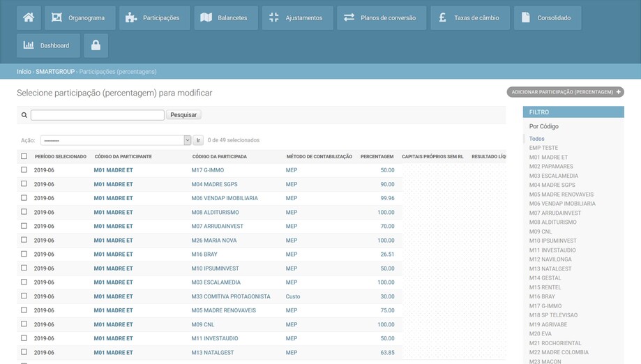The image size is (641, 364).
Task: Check the M07 ARRUDAINVEST row checkbox
Action: [x=24, y=226]
